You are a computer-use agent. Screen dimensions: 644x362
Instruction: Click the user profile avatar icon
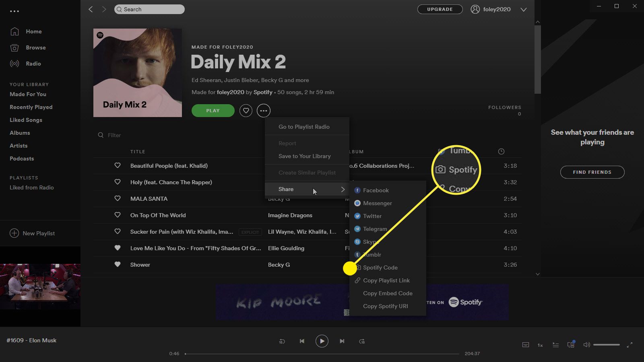pos(475,9)
